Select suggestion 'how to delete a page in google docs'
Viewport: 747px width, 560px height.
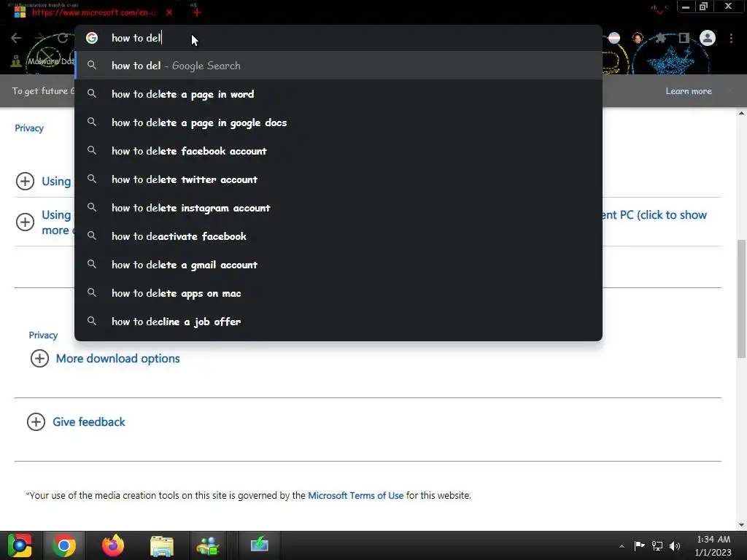click(338, 122)
